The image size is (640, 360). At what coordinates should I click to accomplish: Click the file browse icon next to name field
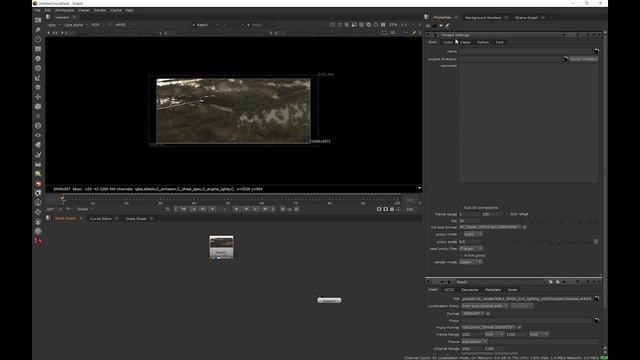[x=596, y=51]
